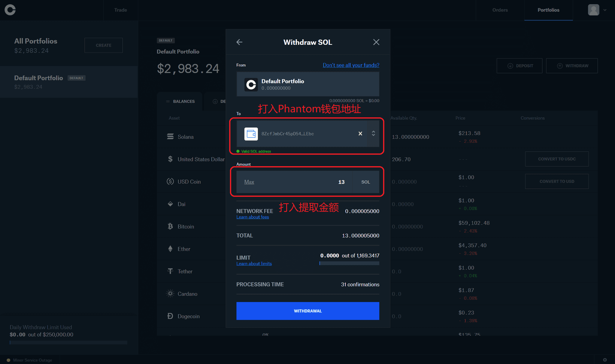The height and width of the screenshot is (364, 615).
Task: Click Max in the amount field
Action: point(249,182)
